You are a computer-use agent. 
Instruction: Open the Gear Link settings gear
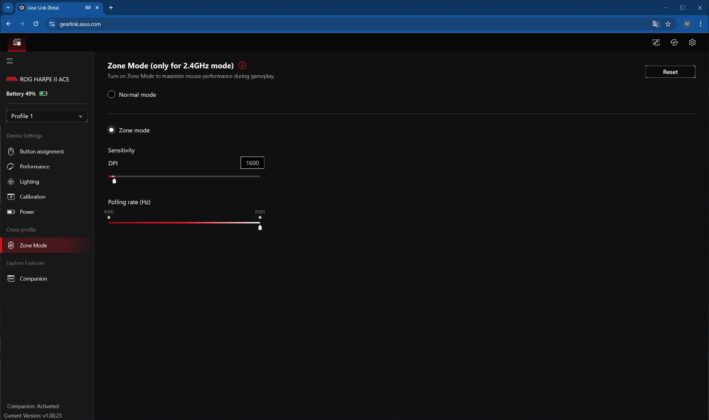click(692, 42)
